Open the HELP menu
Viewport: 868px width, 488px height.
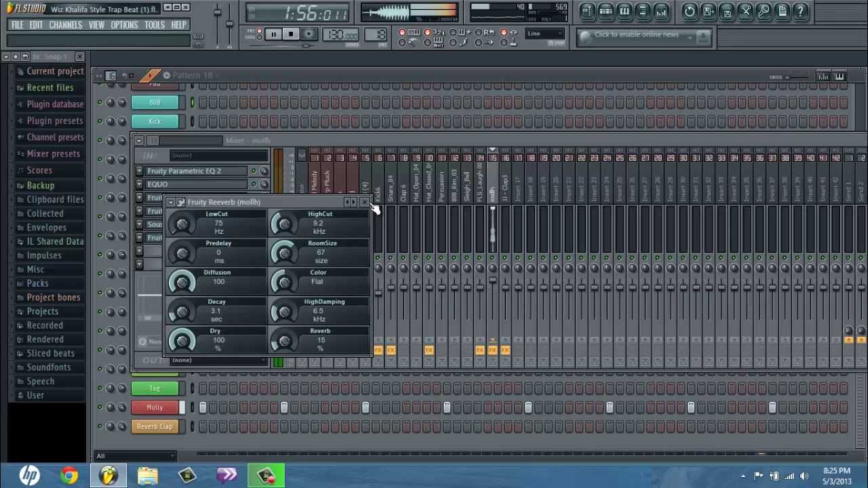(178, 25)
